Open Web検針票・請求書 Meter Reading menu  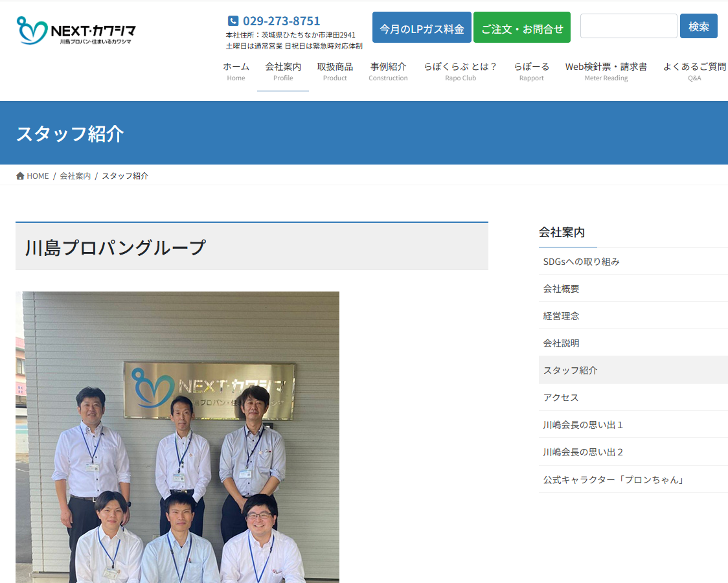pos(606,71)
